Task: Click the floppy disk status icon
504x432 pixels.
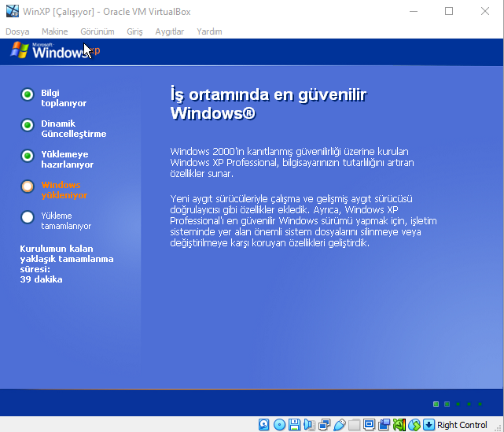Action: pos(294,425)
